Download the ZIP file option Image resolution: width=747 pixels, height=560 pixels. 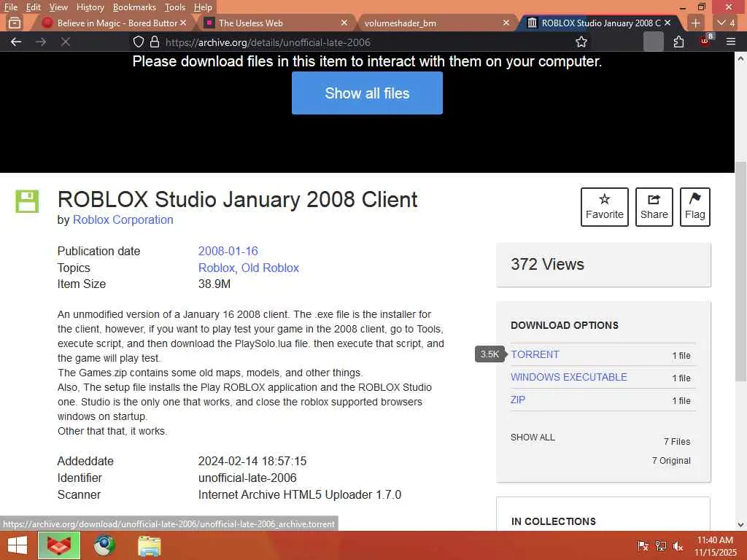pyautogui.click(x=518, y=400)
